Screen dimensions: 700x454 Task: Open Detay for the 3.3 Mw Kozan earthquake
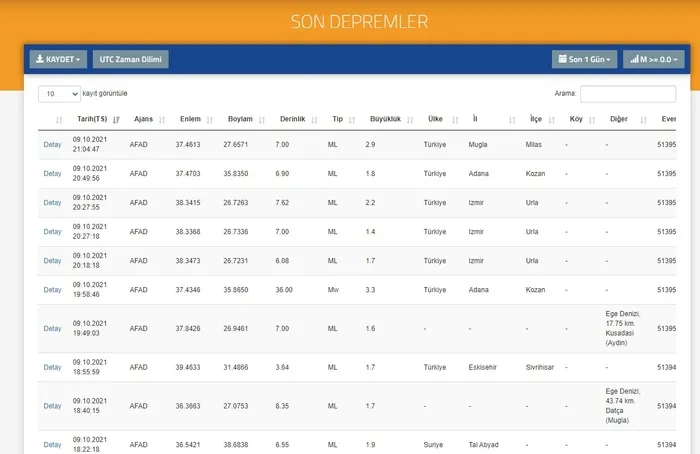point(52,290)
